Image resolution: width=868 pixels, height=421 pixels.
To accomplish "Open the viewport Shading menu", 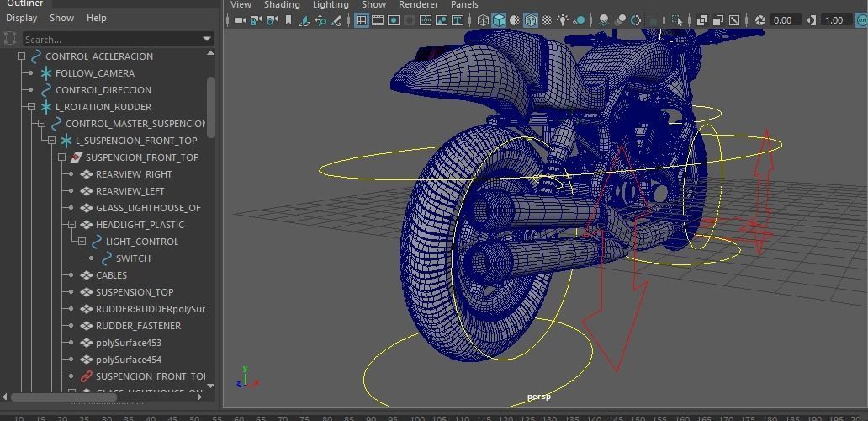I will point(282,4).
